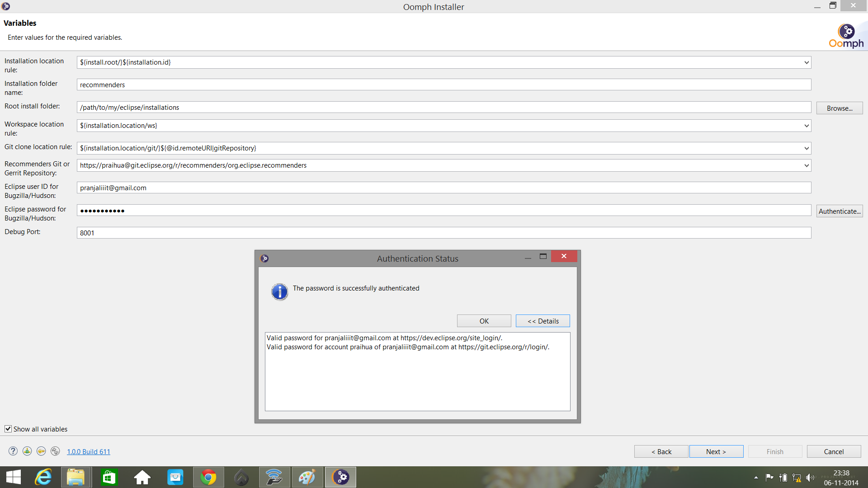Image resolution: width=868 pixels, height=488 pixels.
Task: Click the Wi-Fi hotspot taskbar icon
Action: pyautogui.click(x=274, y=477)
